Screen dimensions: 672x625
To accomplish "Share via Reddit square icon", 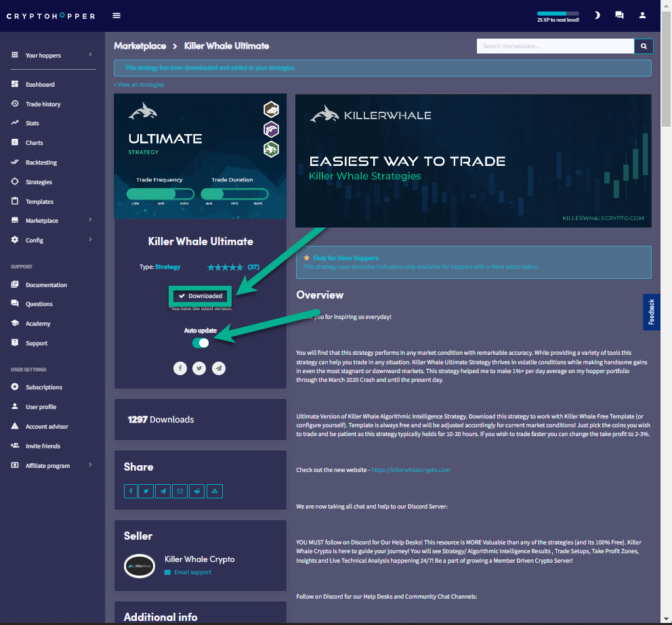I will pyautogui.click(x=197, y=491).
